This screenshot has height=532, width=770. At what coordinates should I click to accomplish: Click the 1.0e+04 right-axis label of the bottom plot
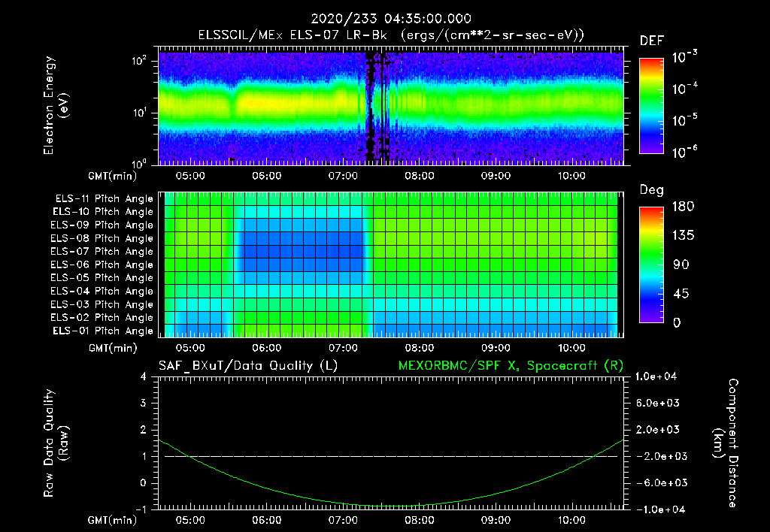[x=656, y=376]
